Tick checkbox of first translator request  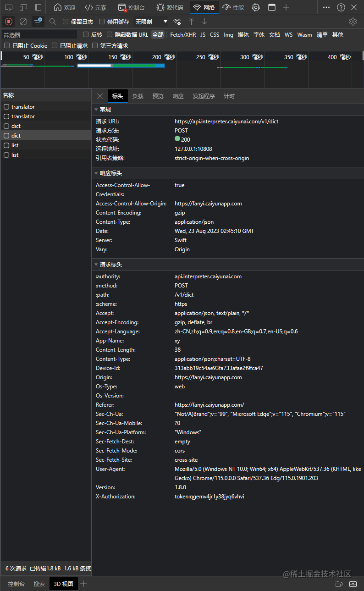point(6,107)
